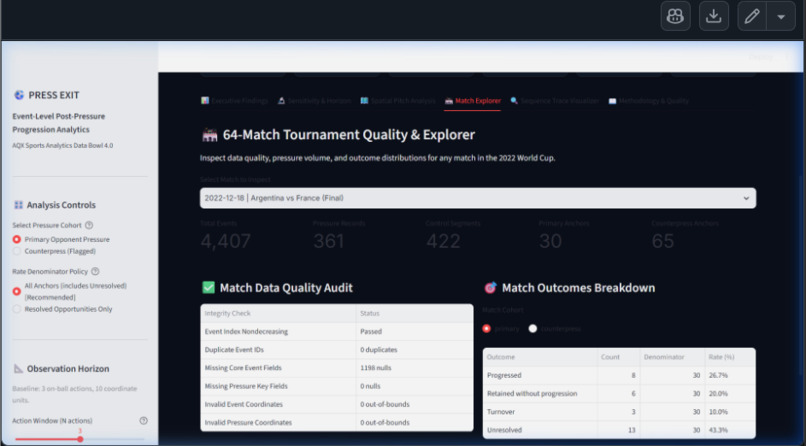This screenshot has width=806, height=446.
Task: Select Resolved Opportunities Only radio
Action: click(17, 309)
